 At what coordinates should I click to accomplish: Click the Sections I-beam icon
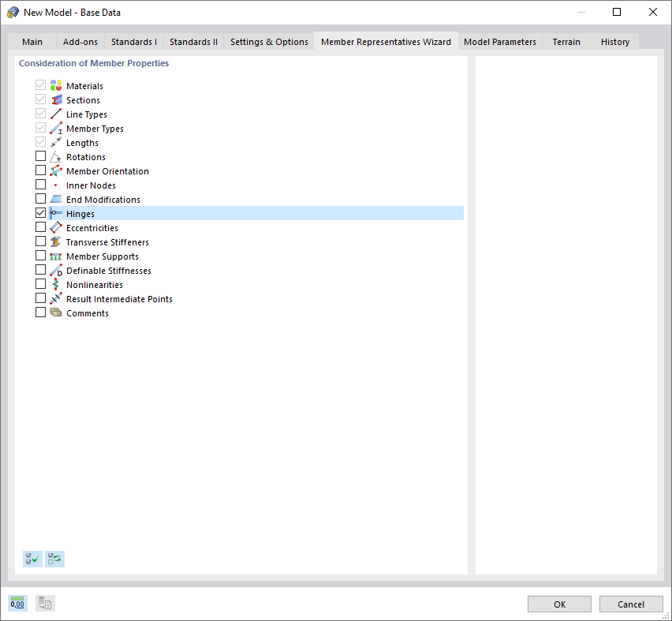point(56,99)
